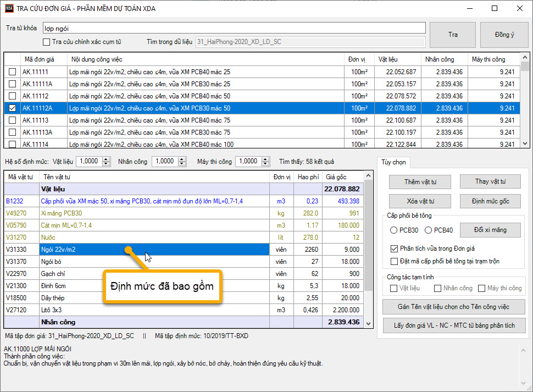Click the Vật liệu coefficient value field

89,162
